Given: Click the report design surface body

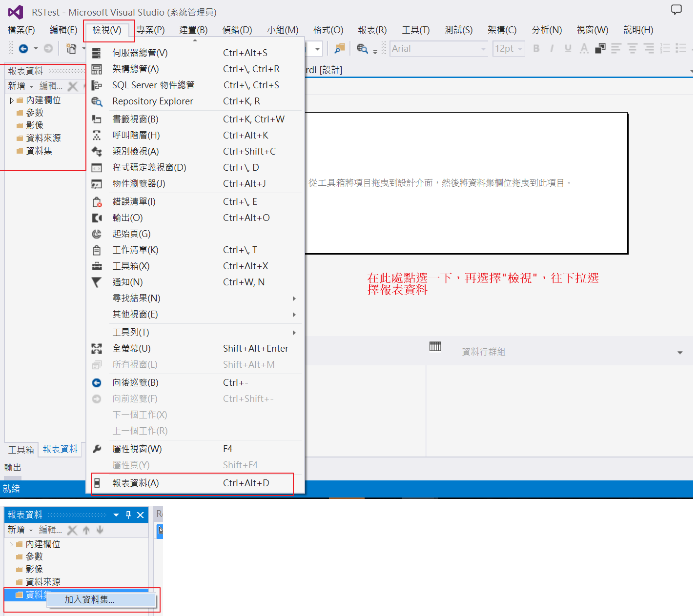Looking at the screenshot, I should coord(466,183).
